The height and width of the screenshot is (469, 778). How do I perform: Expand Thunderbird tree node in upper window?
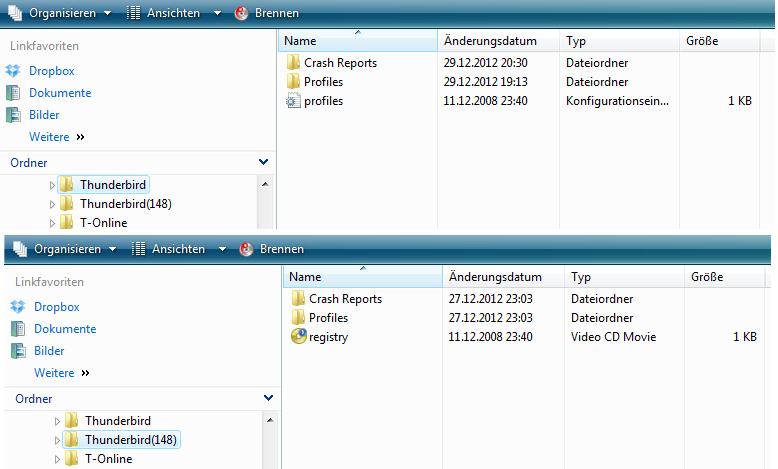pos(52,185)
